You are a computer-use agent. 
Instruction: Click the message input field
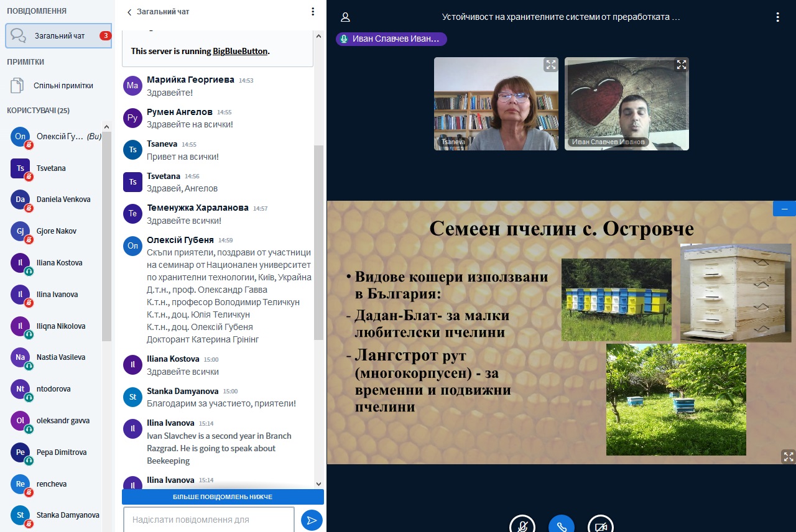click(x=208, y=520)
